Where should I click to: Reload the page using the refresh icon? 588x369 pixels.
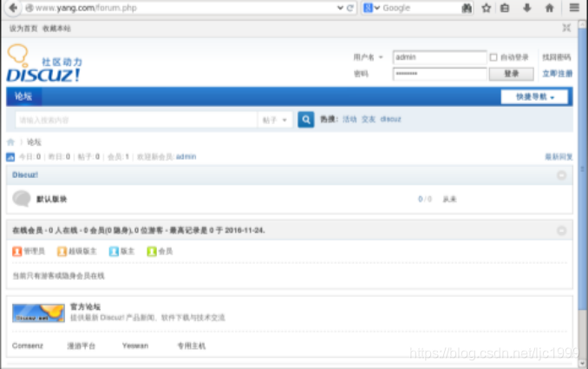pyautogui.click(x=350, y=8)
